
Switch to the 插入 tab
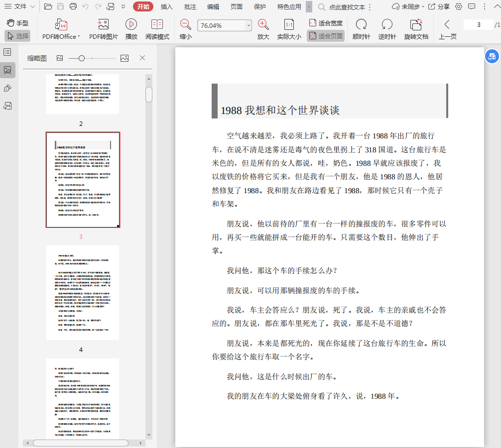pyautogui.click(x=166, y=6)
